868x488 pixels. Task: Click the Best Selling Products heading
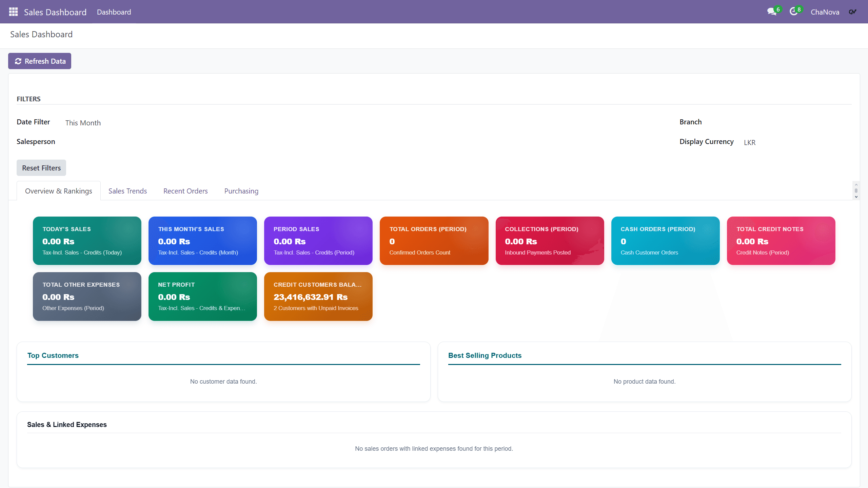pos(485,355)
